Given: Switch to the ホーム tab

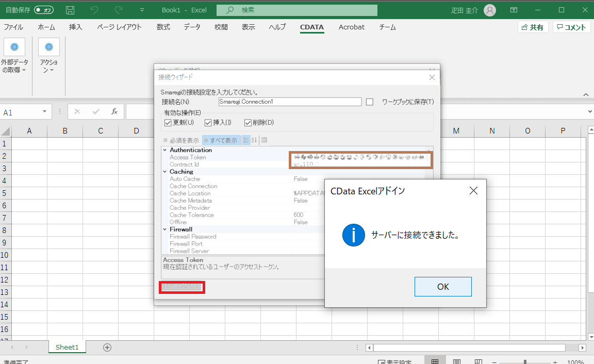Looking at the screenshot, I should coord(46,27).
